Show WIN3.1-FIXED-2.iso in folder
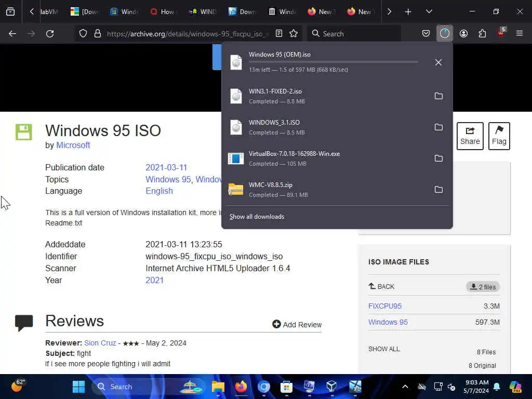 (438, 96)
